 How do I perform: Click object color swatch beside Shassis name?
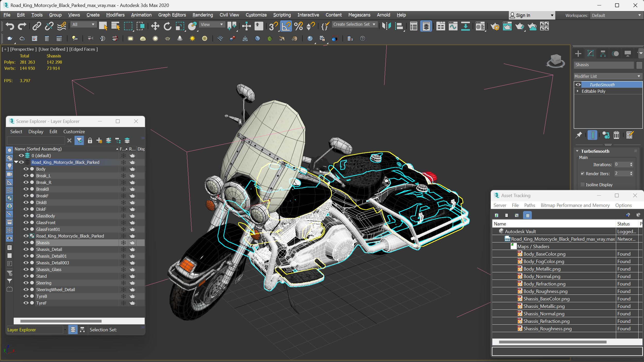click(x=639, y=65)
